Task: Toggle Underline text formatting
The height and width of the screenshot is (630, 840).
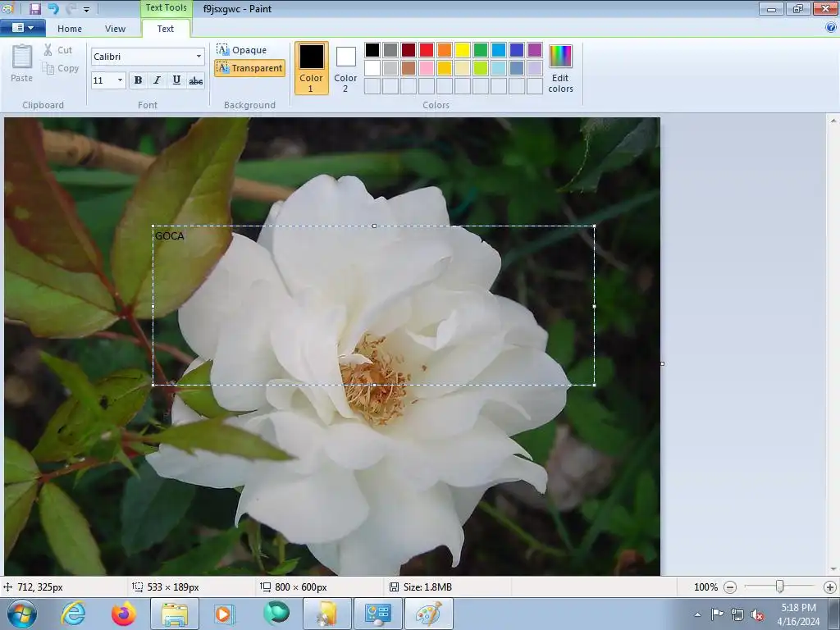Action: (176, 80)
